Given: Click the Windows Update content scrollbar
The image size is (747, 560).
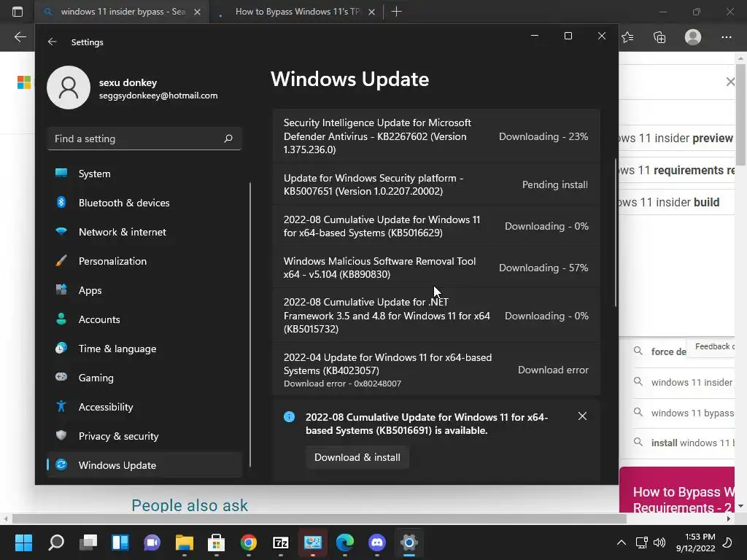Looking at the screenshot, I should pyautogui.click(x=616, y=233).
